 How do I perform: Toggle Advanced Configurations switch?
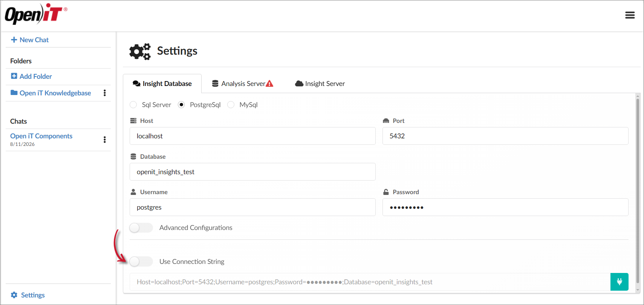(141, 228)
